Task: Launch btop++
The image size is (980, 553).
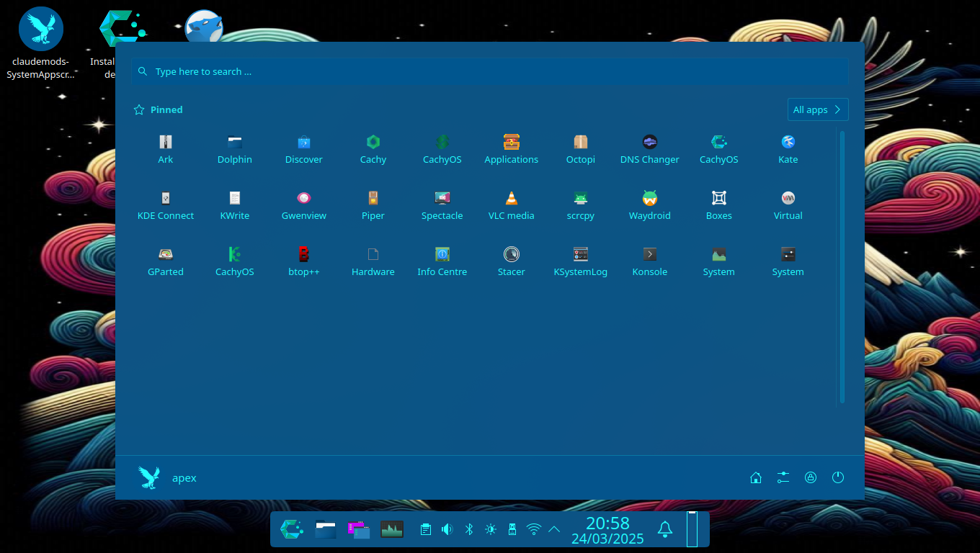Action: tap(304, 261)
